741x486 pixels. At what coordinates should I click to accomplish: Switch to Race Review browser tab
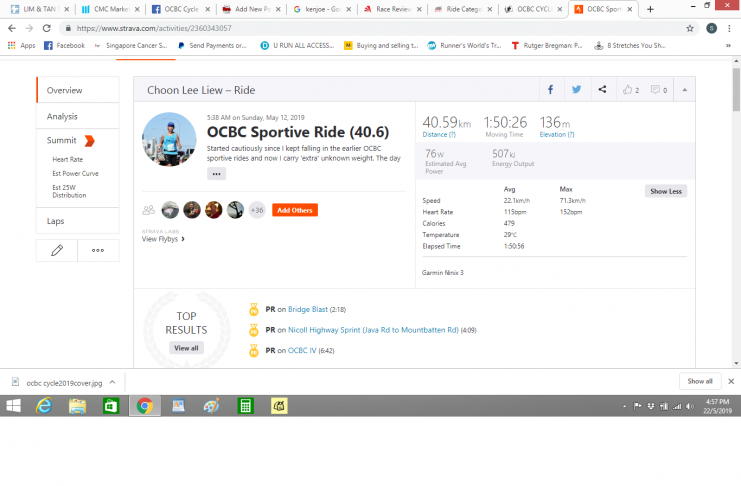pyautogui.click(x=392, y=9)
